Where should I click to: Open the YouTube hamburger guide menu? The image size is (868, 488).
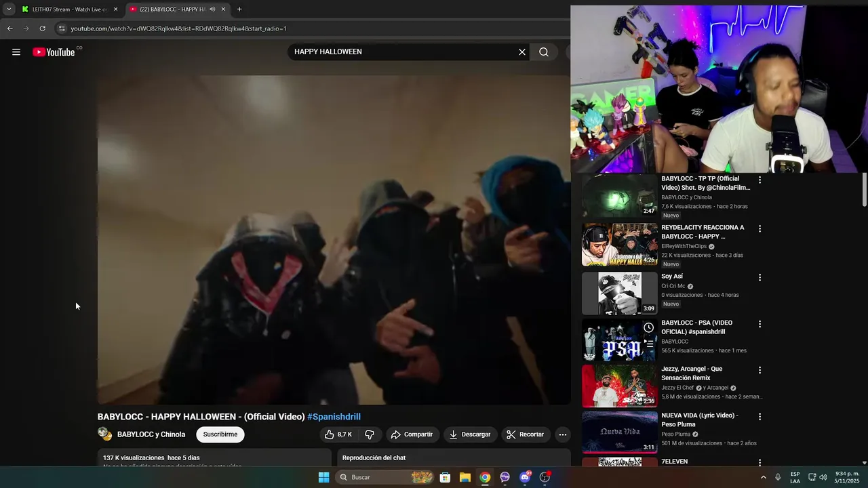pos(16,52)
